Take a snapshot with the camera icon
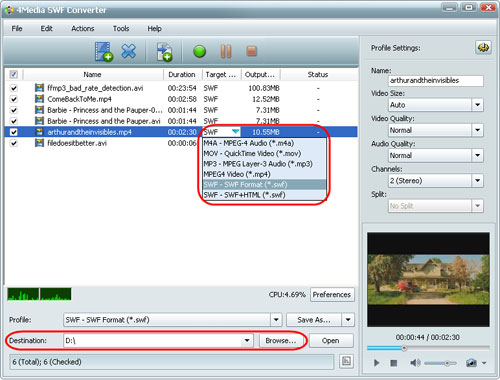The height and width of the screenshot is (380, 500). [471, 362]
